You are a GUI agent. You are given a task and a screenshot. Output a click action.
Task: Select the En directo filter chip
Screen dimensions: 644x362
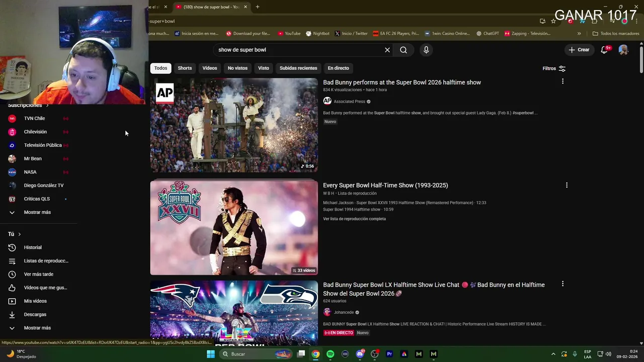[338, 68]
